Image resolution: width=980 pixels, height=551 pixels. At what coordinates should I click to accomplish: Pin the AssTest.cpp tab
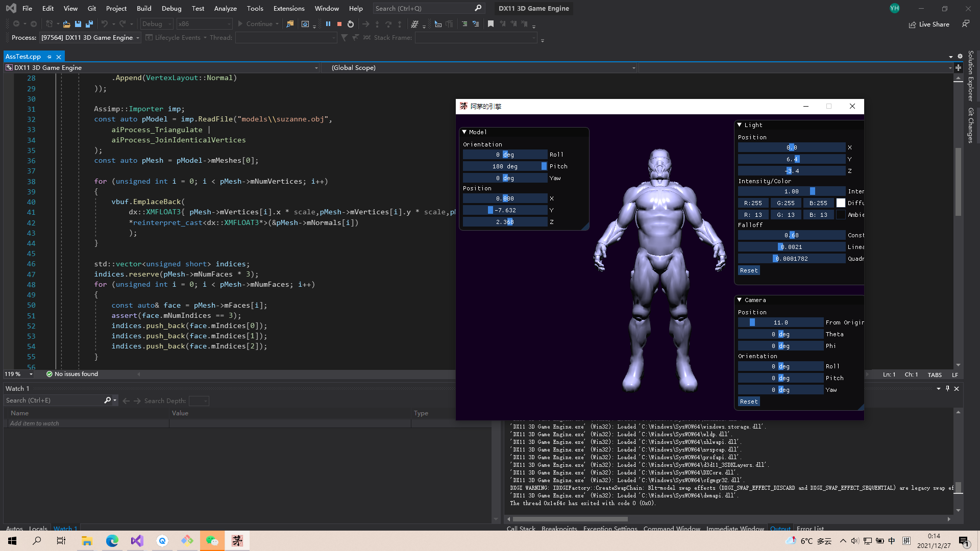pyautogui.click(x=50, y=57)
